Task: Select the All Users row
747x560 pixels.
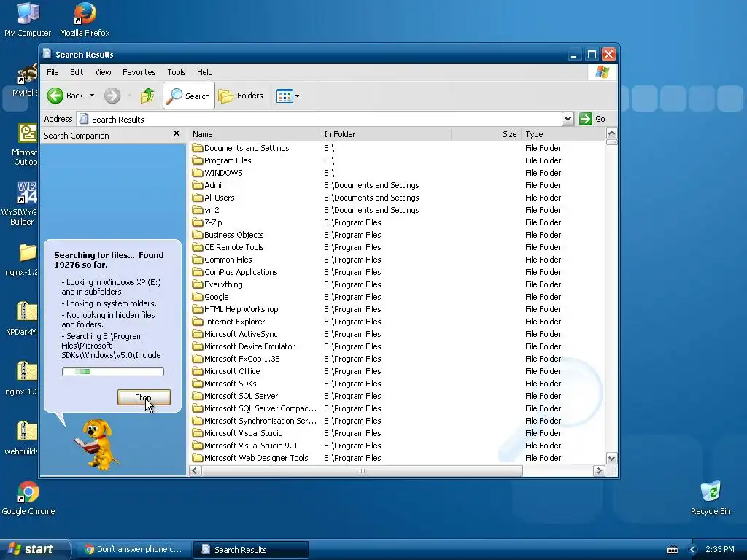Action: [398, 198]
